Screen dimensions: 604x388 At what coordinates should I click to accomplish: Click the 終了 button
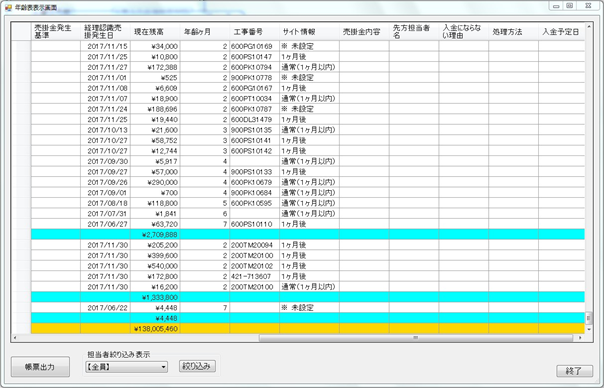coord(574,371)
